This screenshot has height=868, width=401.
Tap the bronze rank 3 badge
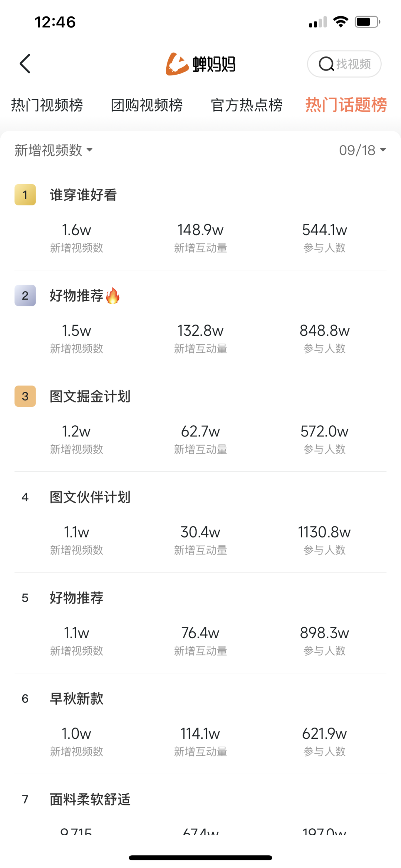click(x=25, y=396)
